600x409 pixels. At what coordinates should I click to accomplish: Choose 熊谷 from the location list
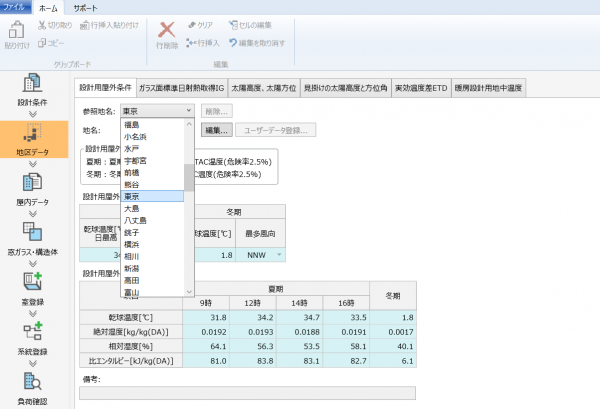click(152, 184)
